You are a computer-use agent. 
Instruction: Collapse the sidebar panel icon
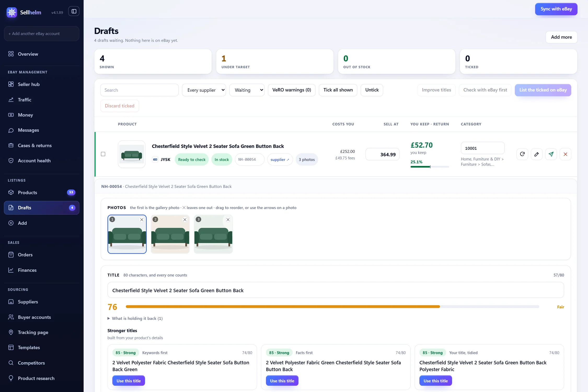[x=74, y=11]
